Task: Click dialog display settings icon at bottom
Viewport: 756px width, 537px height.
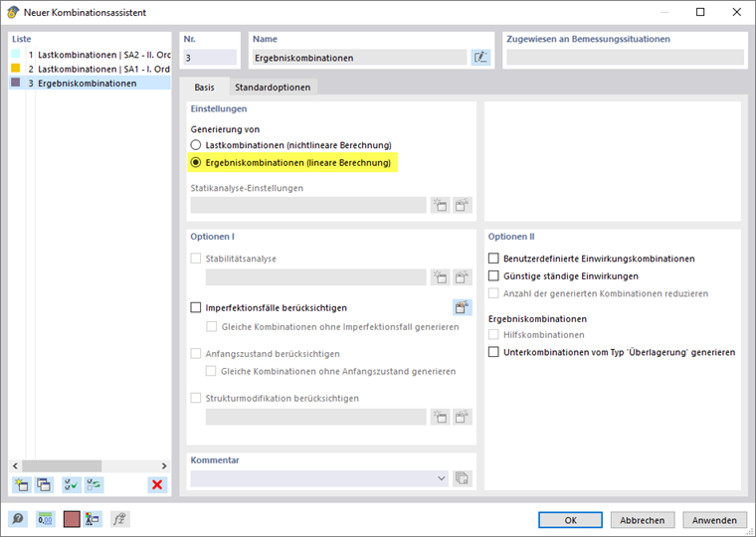Action: pos(93,519)
